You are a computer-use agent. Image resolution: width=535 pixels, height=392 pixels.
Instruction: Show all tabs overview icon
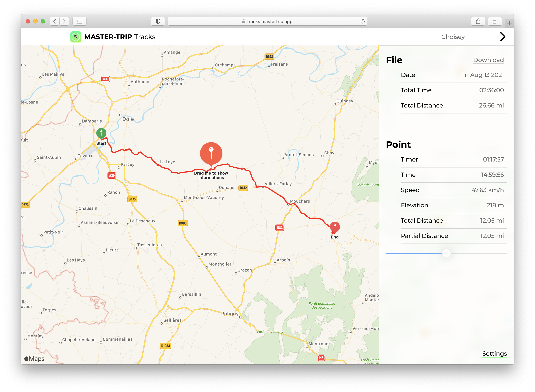[x=495, y=21]
